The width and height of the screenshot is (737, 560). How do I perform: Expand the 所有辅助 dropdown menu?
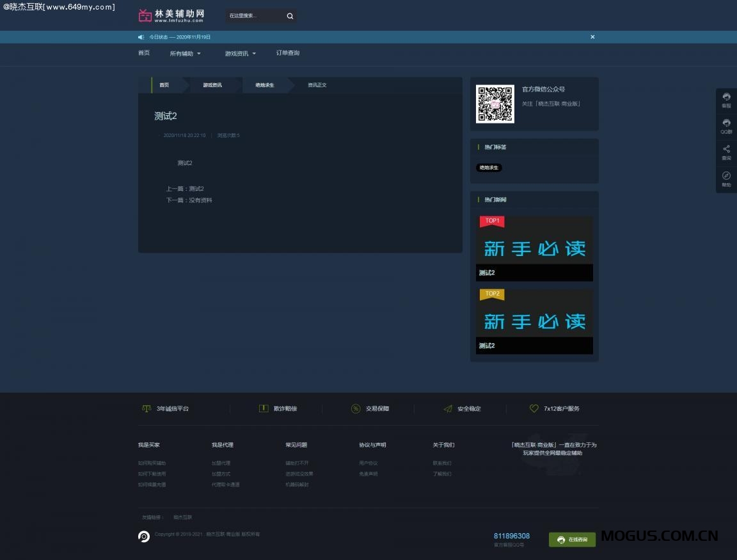coord(185,54)
